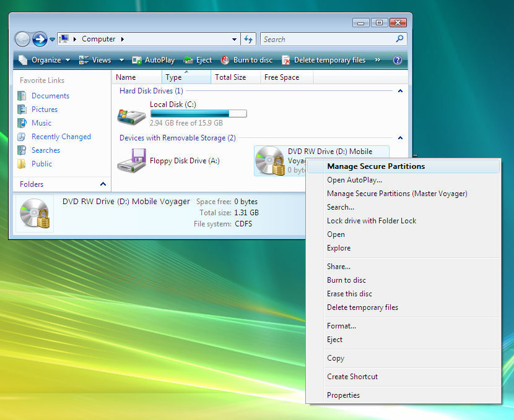The height and width of the screenshot is (420, 514).
Task: Choose Manage Secure Partitions bold menu item
Action: coord(403,166)
